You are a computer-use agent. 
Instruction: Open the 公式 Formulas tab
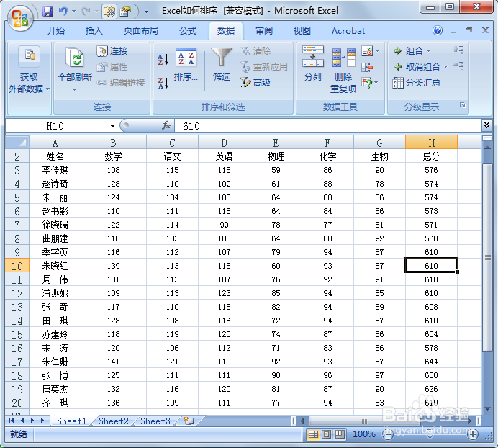[x=188, y=31]
